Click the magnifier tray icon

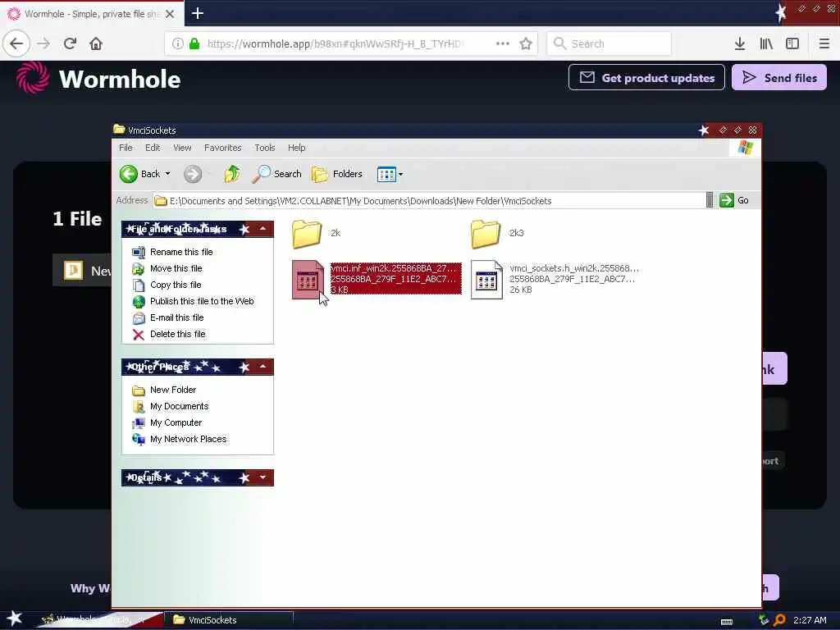pos(779,620)
